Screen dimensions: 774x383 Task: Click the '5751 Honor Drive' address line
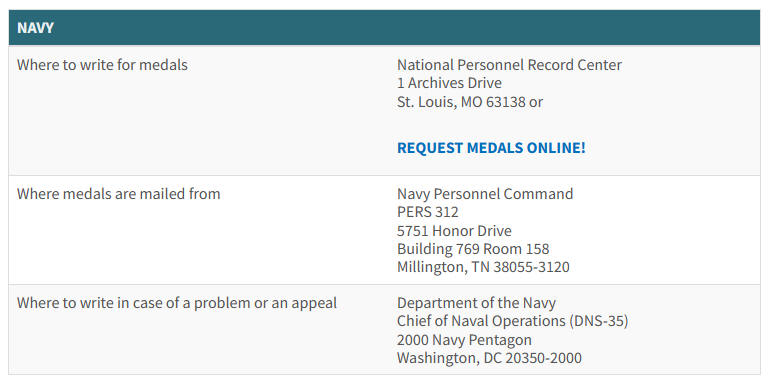tap(454, 231)
